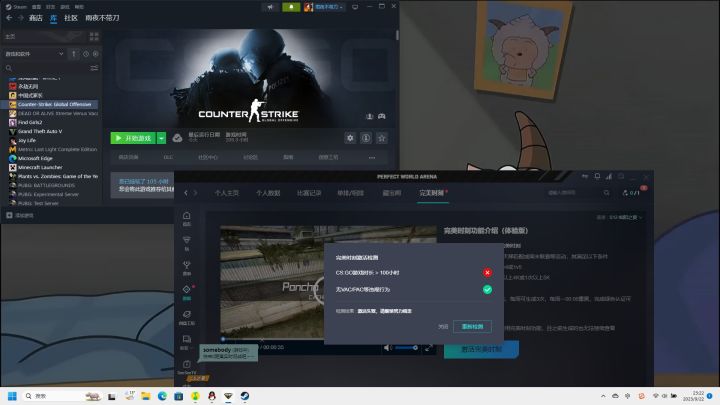
Task: Select Counter-Strike: Global Offensive in library
Action: pyautogui.click(x=50, y=104)
